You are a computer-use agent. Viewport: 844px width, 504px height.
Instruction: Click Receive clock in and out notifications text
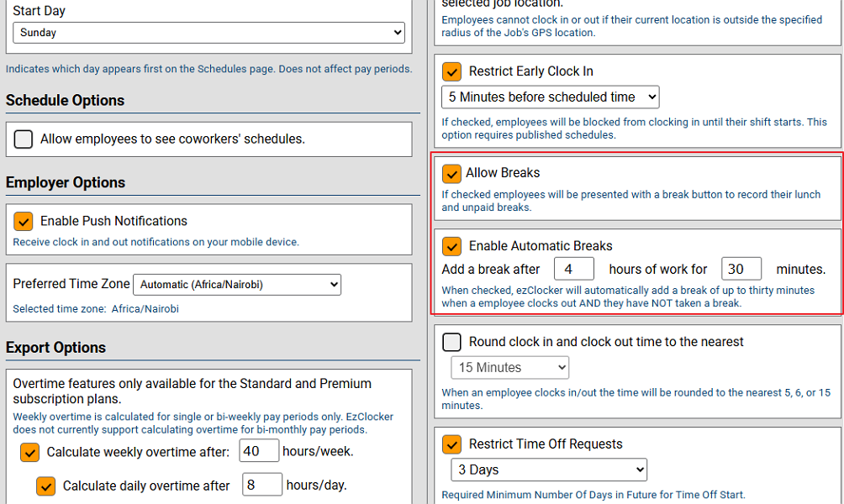pos(156,243)
